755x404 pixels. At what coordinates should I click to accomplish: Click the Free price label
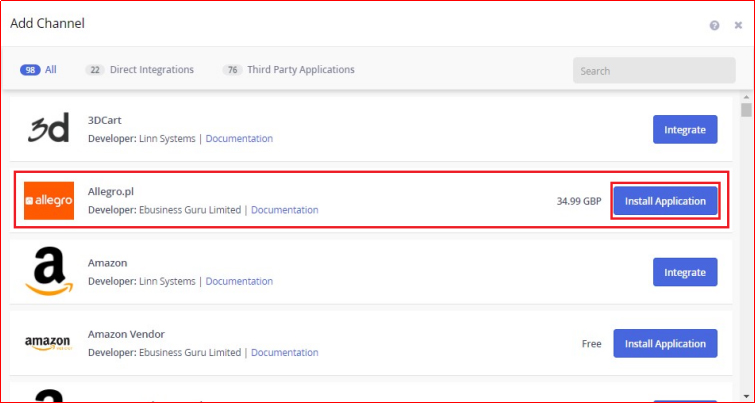tap(591, 344)
